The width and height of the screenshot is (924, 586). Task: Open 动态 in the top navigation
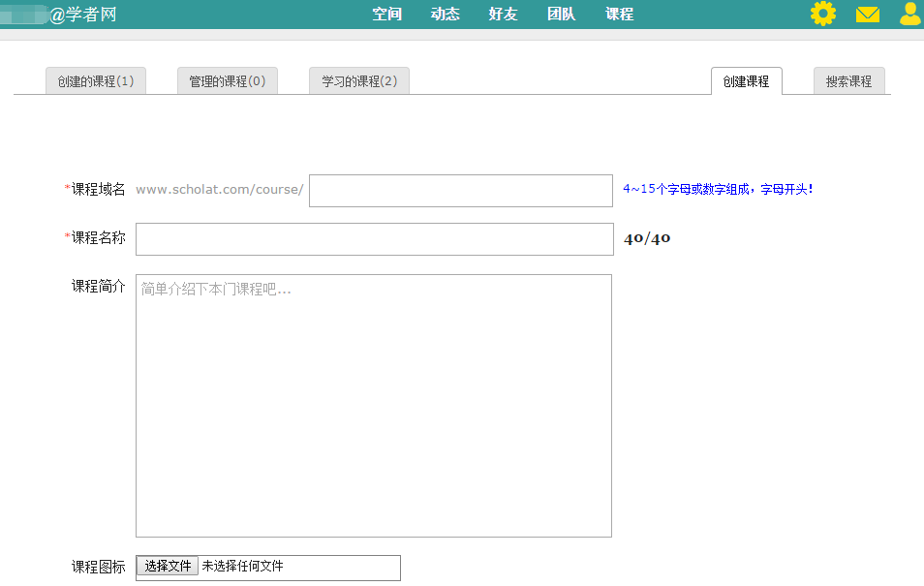[446, 15]
